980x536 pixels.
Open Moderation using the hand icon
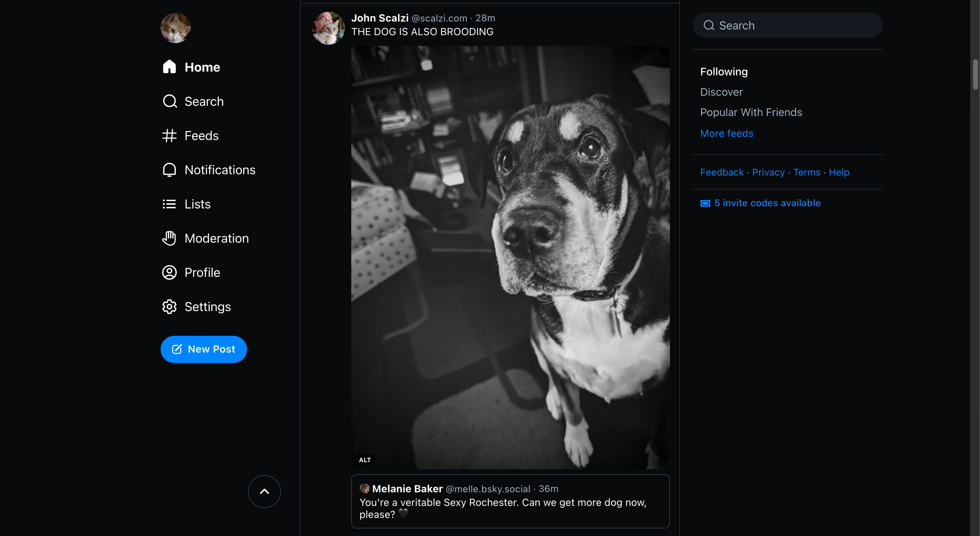[x=169, y=238]
